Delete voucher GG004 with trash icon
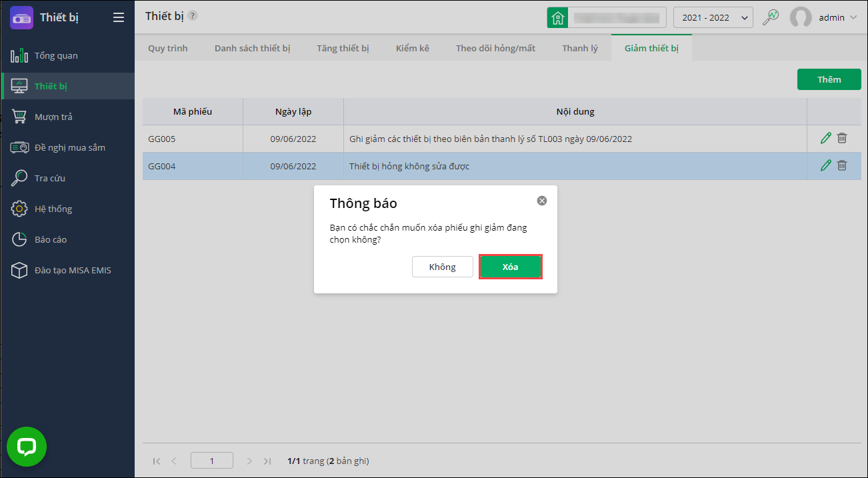The width and height of the screenshot is (868, 478). pyautogui.click(x=842, y=165)
